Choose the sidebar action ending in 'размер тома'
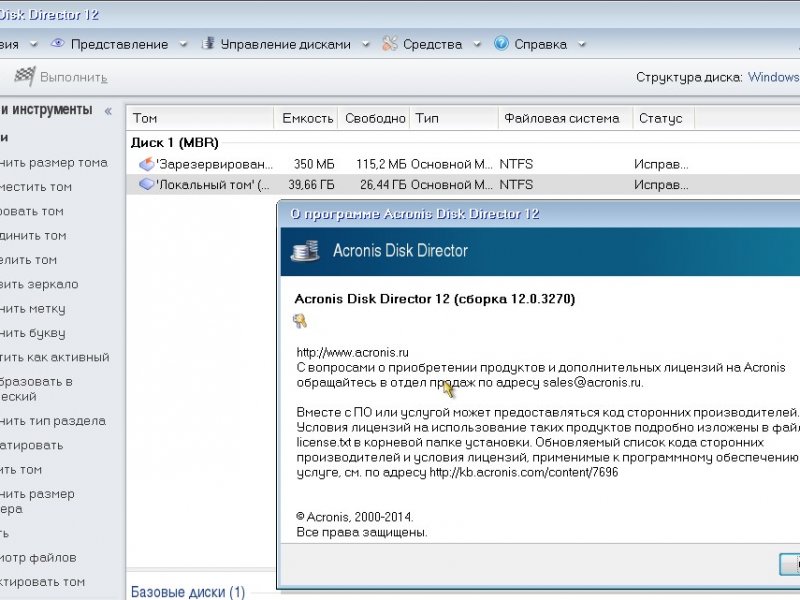 tap(54, 163)
